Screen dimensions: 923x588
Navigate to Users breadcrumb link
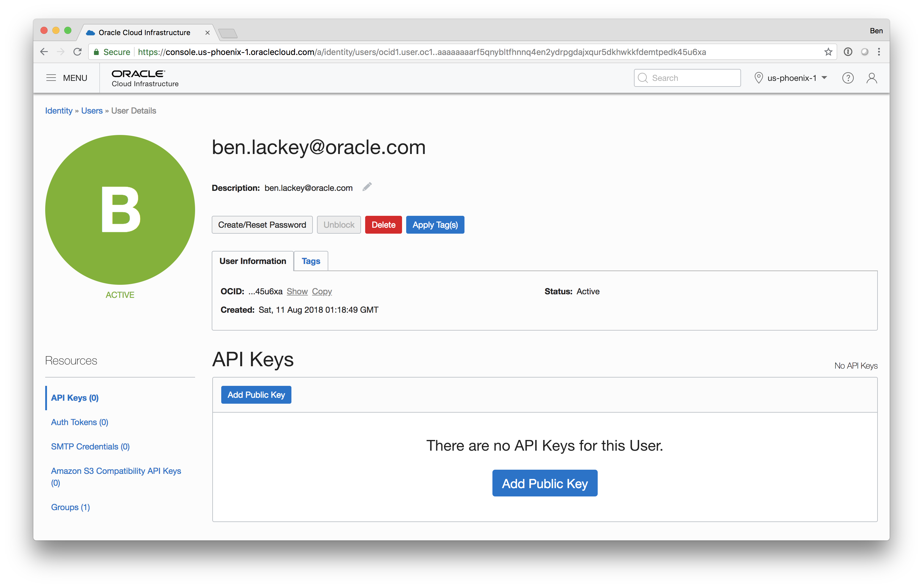[92, 111]
